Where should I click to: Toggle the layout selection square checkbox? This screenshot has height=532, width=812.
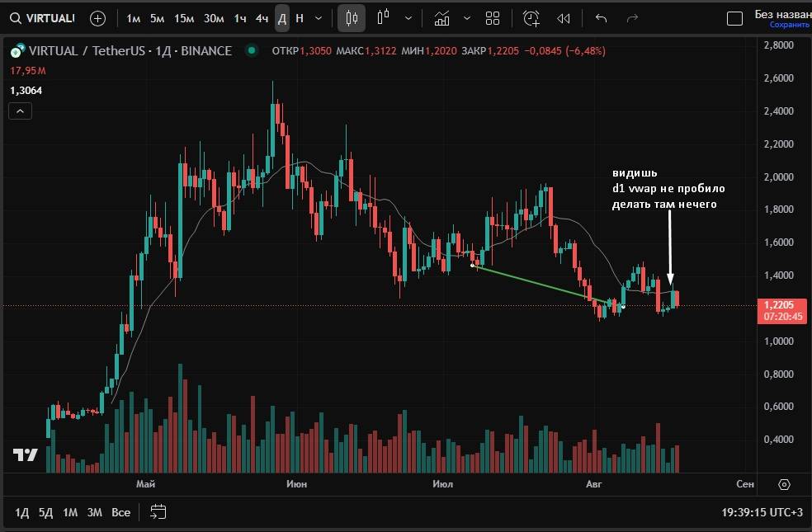[x=734, y=19]
